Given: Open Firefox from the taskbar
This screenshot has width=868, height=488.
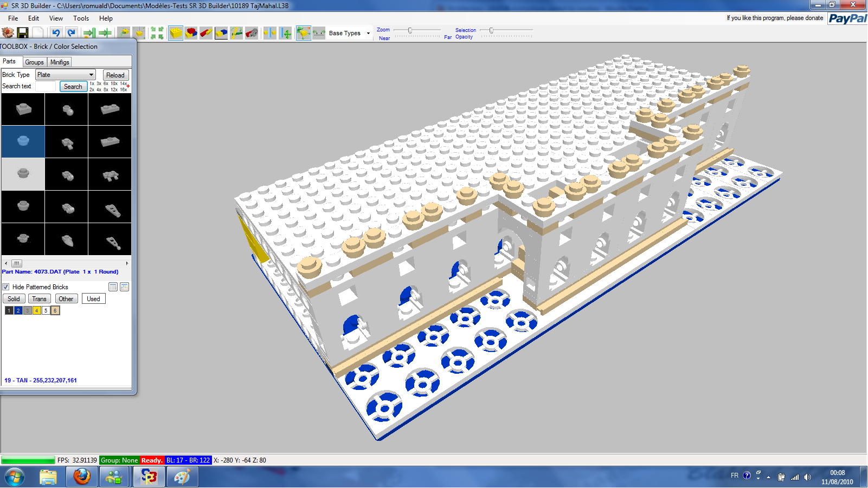Looking at the screenshot, I should [x=82, y=477].
